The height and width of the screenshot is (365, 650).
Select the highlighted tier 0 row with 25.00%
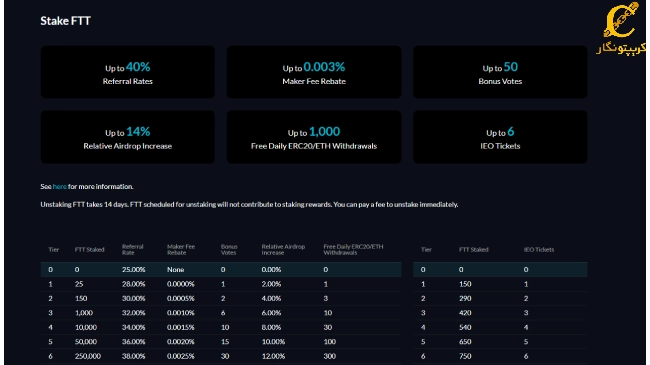tap(221, 270)
